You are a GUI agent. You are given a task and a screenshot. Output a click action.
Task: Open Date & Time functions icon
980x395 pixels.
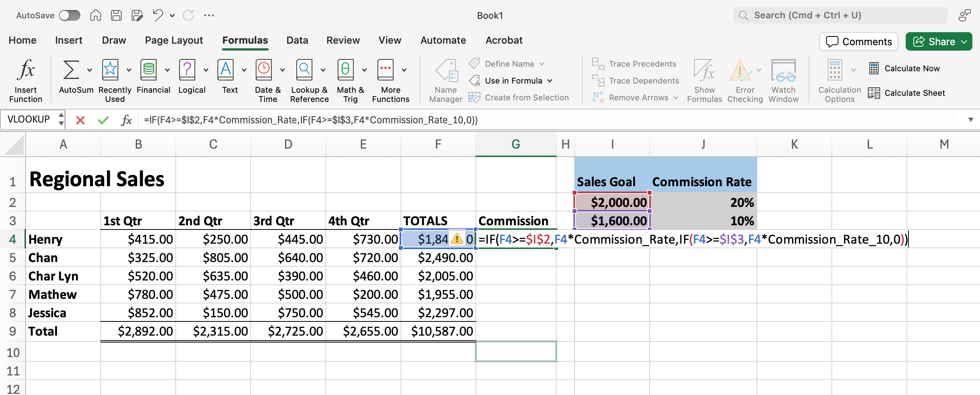pyautogui.click(x=264, y=70)
